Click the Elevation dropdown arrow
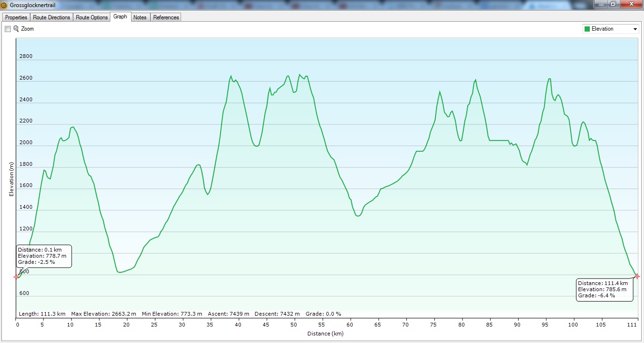 click(635, 29)
